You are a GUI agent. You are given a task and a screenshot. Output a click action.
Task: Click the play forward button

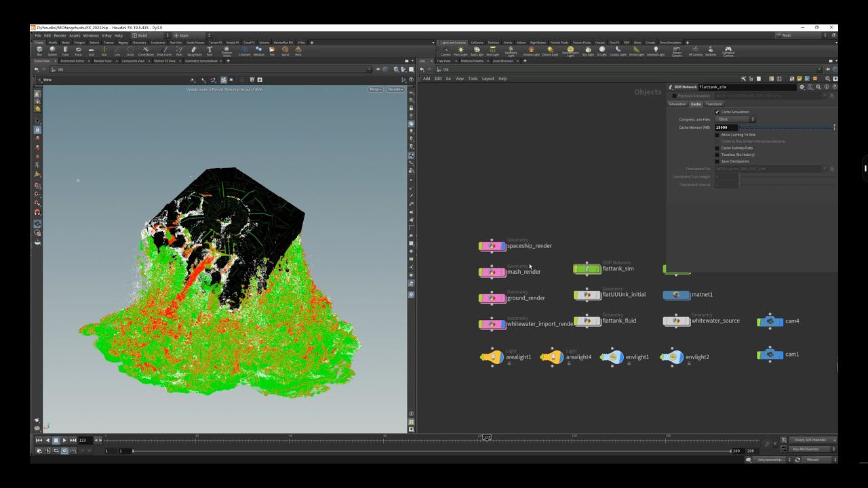(64, 441)
